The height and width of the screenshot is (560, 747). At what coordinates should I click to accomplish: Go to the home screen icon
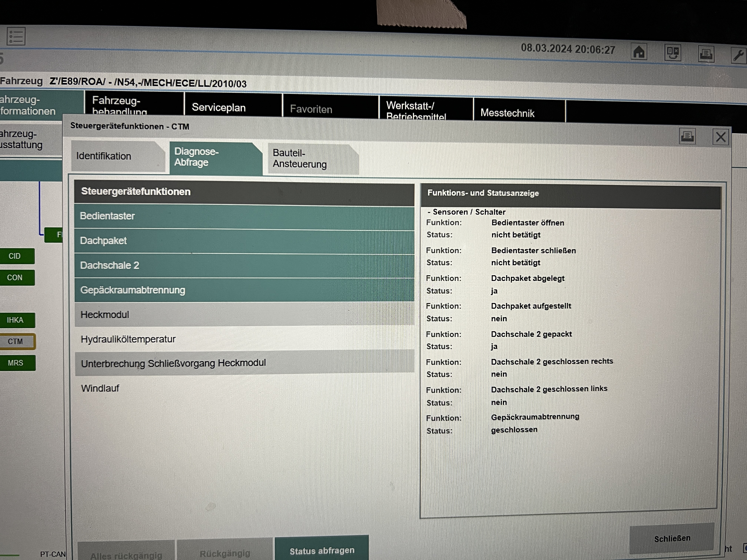coord(639,52)
